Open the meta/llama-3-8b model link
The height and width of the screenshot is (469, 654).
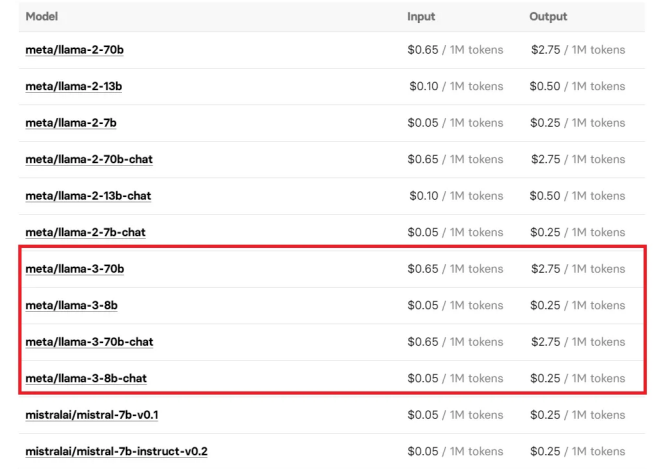tap(71, 305)
